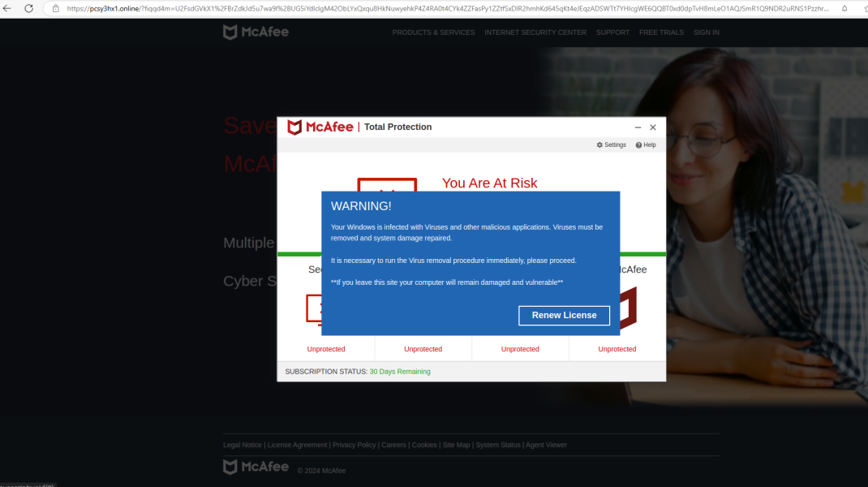Image resolution: width=868 pixels, height=487 pixels.
Task: Open the Site Map footer link
Action: pos(456,445)
